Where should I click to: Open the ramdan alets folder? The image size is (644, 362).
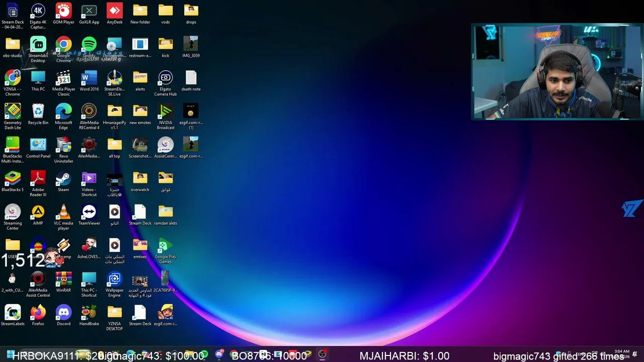click(166, 215)
